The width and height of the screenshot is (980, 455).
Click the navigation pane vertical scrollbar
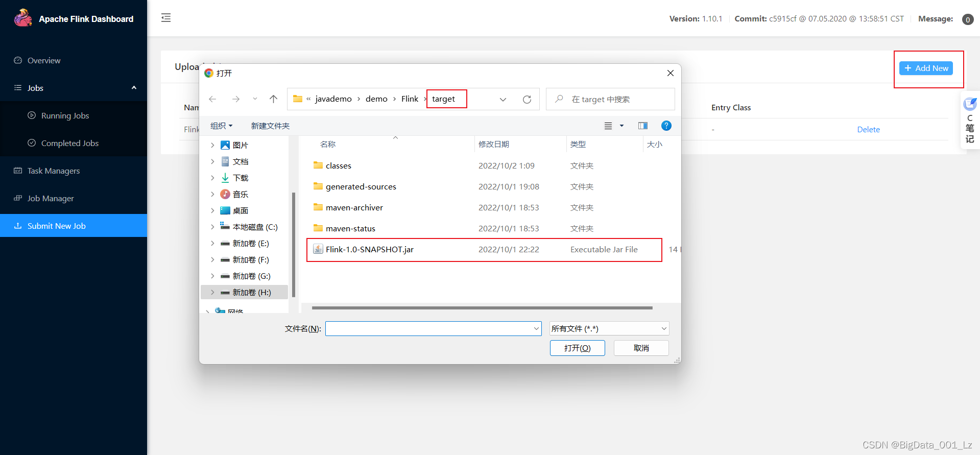tap(294, 245)
